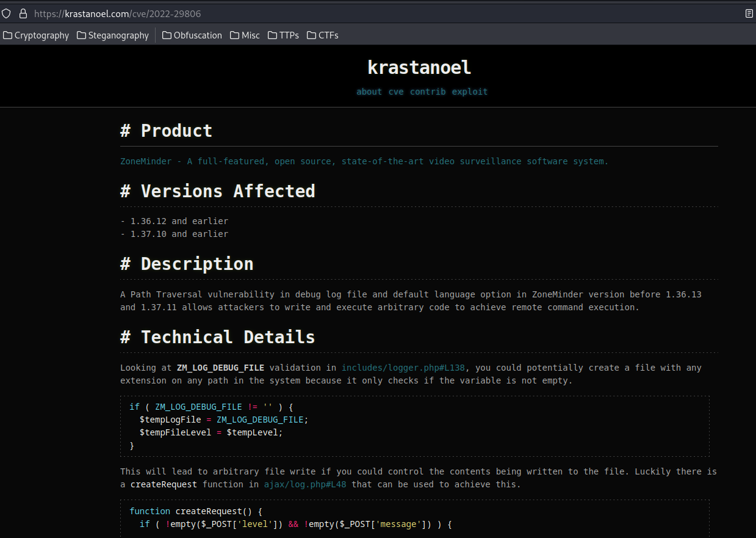Open the exploit nav link
The height and width of the screenshot is (538, 756).
(470, 92)
